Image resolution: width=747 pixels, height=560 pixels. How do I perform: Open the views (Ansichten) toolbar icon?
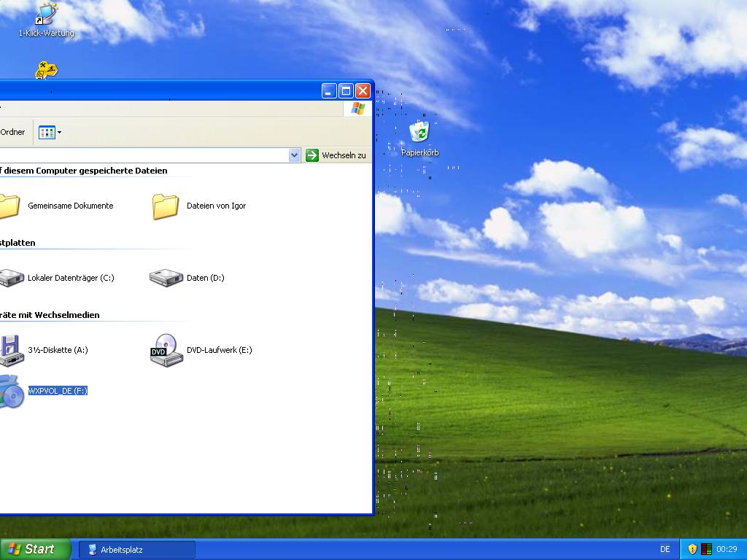click(47, 133)
